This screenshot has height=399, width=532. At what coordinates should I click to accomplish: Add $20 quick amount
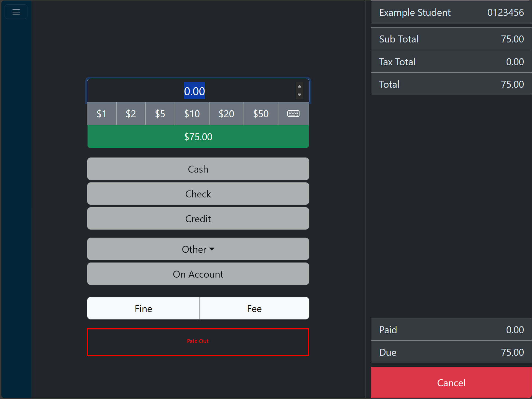tap(226, 114)
